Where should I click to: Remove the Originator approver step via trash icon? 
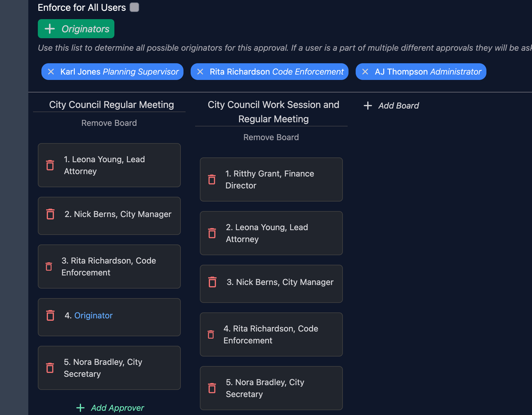pos(50,315)
